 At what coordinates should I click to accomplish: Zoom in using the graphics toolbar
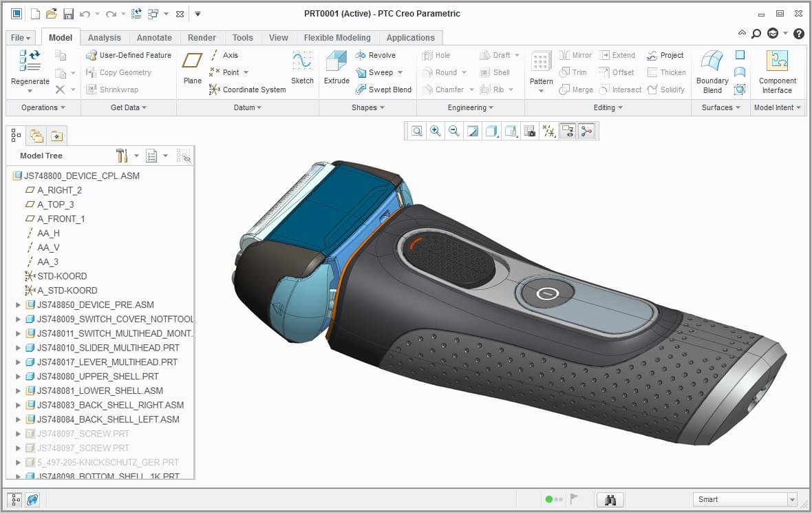point(436,131)
